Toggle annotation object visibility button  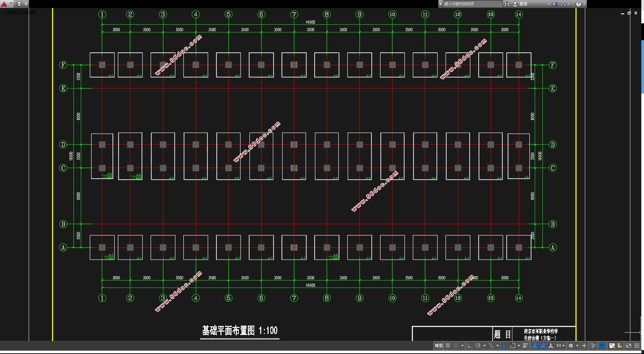[534, 346]
